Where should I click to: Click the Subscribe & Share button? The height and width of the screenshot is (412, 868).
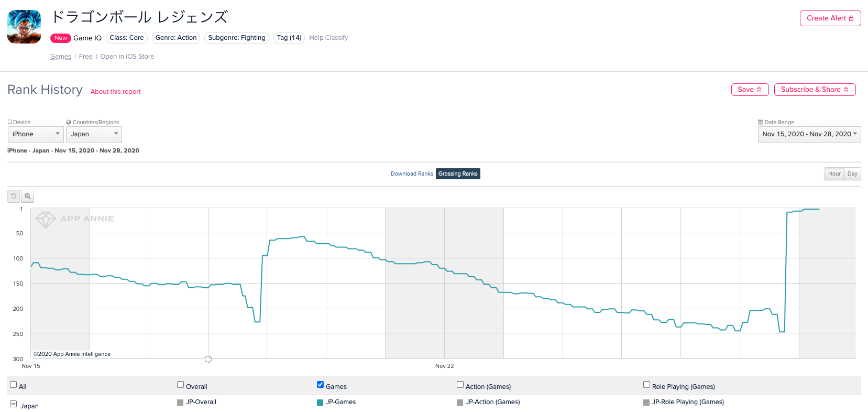click(x=815, y=90)
